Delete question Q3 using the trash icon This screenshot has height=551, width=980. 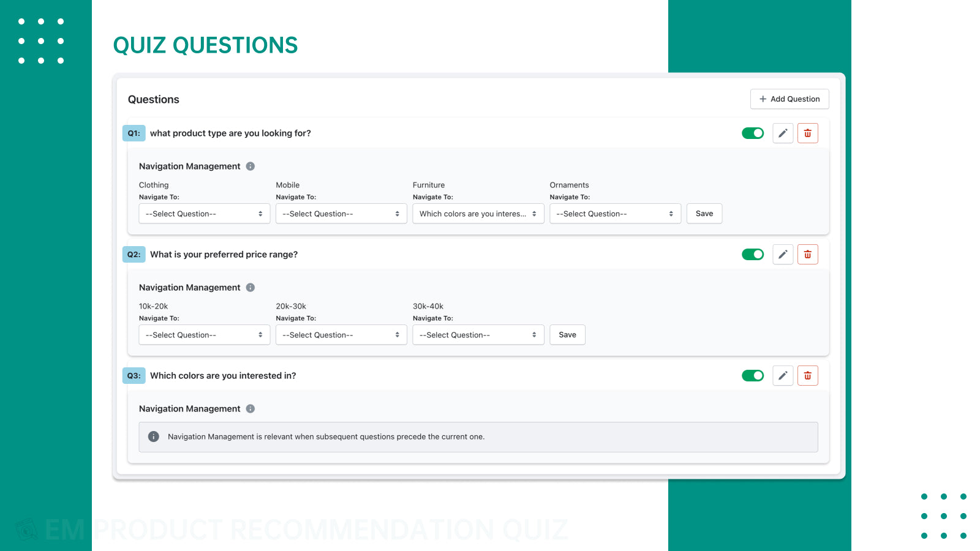pyautogui.click(x=807, y=375)
